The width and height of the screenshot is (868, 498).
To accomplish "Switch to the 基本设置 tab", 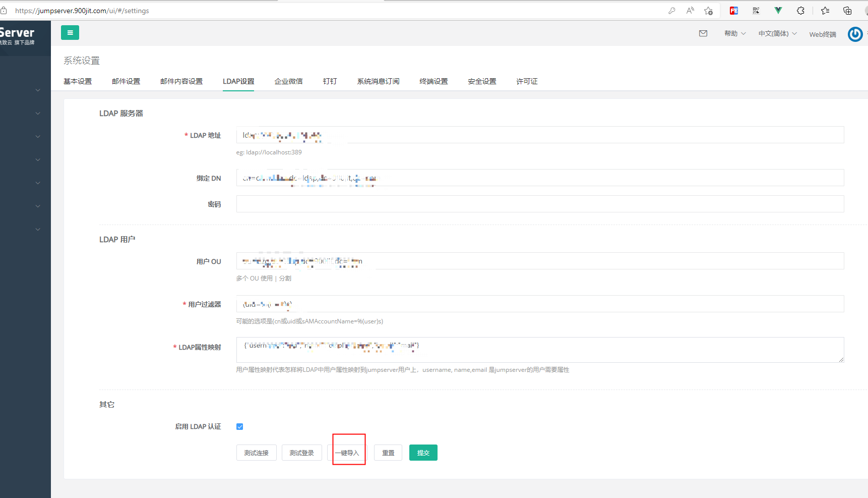I will [78, 81].
